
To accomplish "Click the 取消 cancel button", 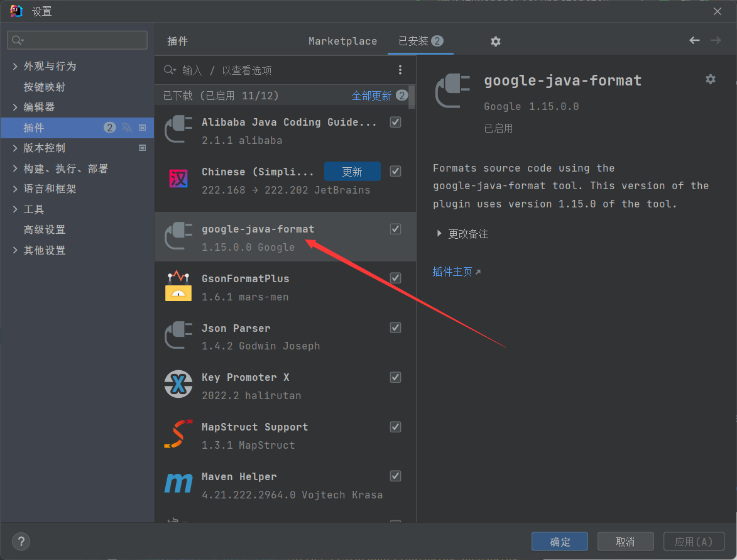I will (625, 542).
